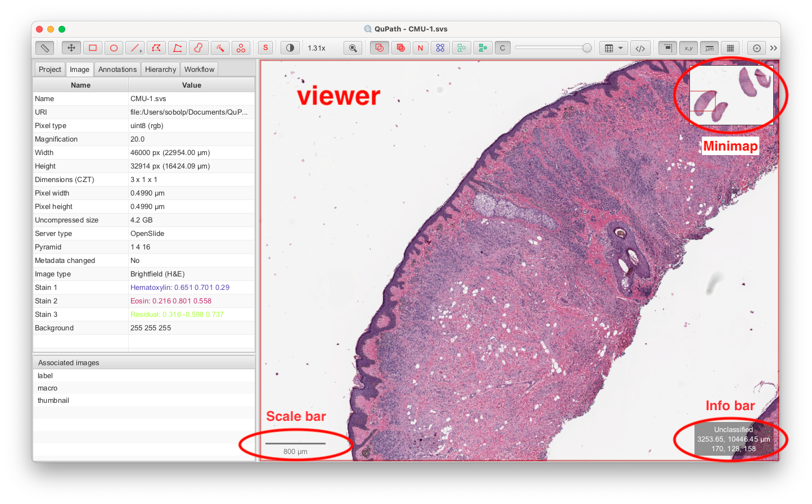Select the Move tool
The image size is (812, 504).
coord(71,48)
